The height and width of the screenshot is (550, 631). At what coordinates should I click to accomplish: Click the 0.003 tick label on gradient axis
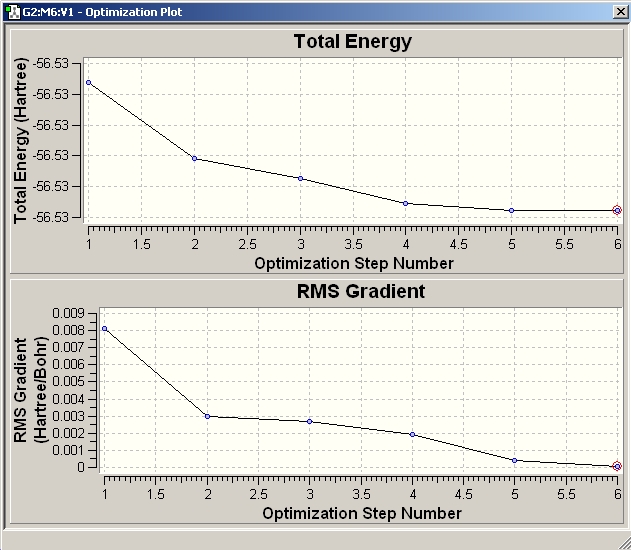[69, 416]
